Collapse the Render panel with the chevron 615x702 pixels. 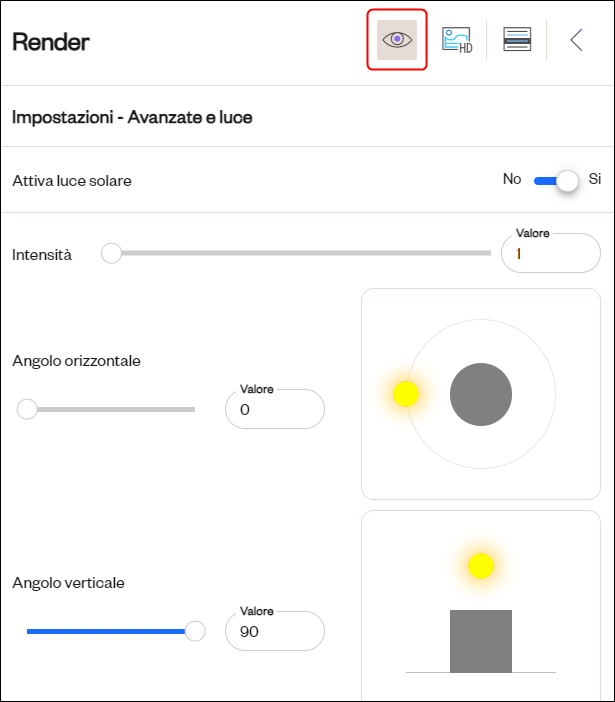pyautogui.click(x=577, y=40)
